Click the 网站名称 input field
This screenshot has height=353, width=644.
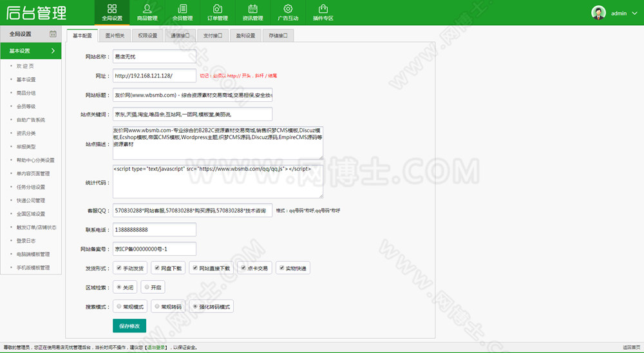tap(155, 57)
